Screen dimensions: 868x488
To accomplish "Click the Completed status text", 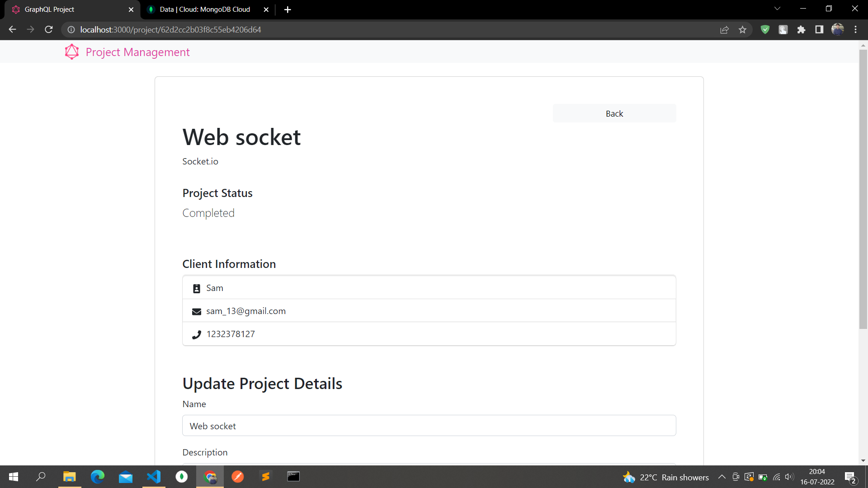I will (208, 213).
